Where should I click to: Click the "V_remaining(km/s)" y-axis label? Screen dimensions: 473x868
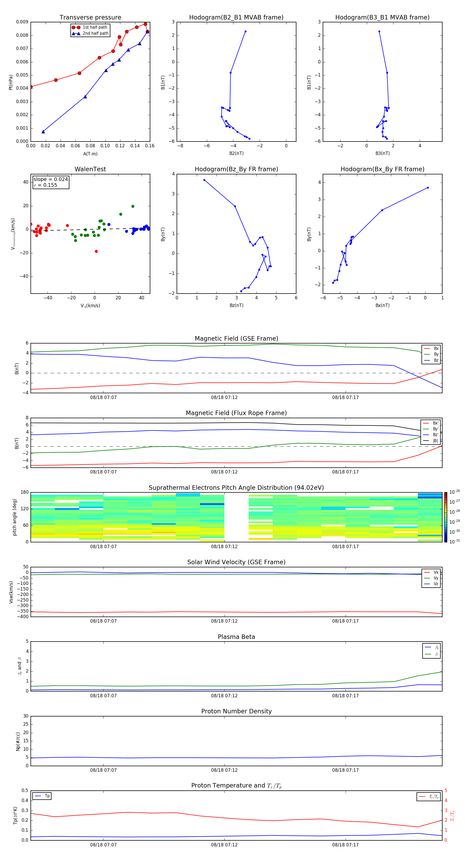tap(13, 234)
